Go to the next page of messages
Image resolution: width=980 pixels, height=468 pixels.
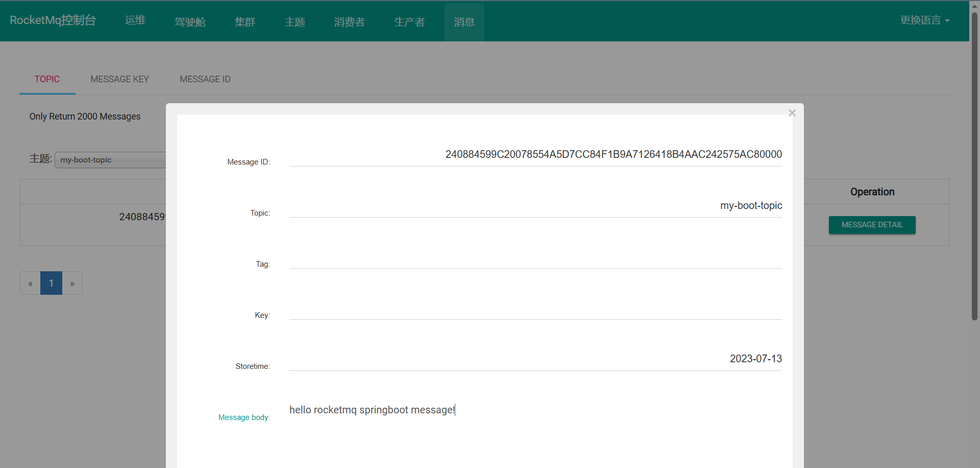click(x=72, y=283)
